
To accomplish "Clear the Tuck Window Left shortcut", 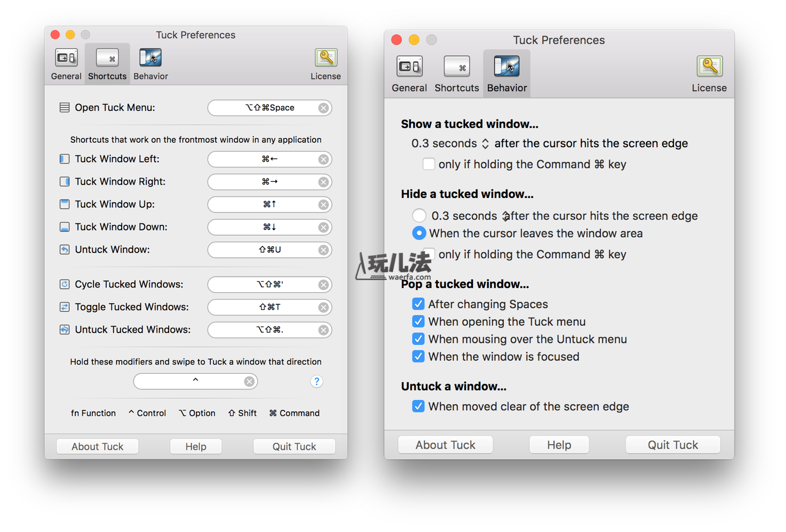I will pos(323,159).
